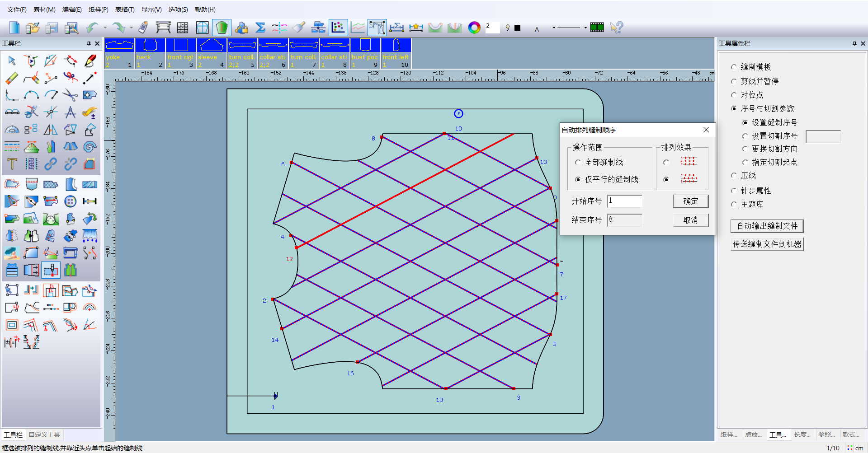This screenshot has height=453, width=868.
Task: Choose the eraser tool in the toolbox
Action: 12,78
